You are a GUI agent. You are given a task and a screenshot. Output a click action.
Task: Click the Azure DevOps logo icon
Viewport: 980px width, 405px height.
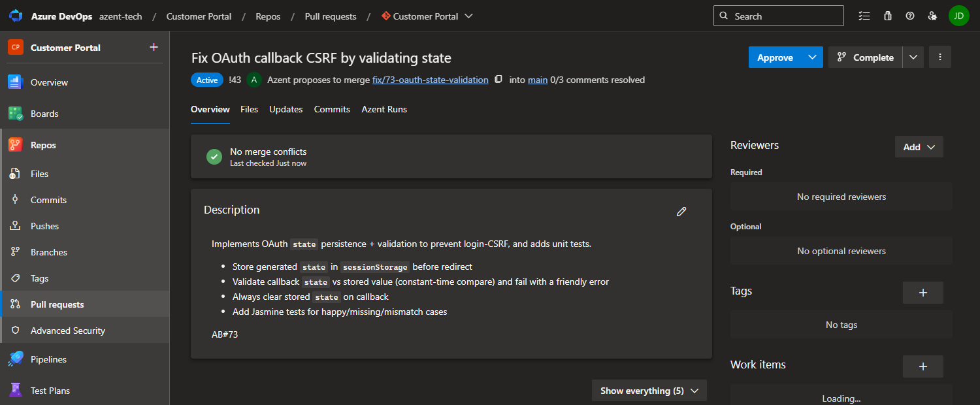[x=16, y=16]
